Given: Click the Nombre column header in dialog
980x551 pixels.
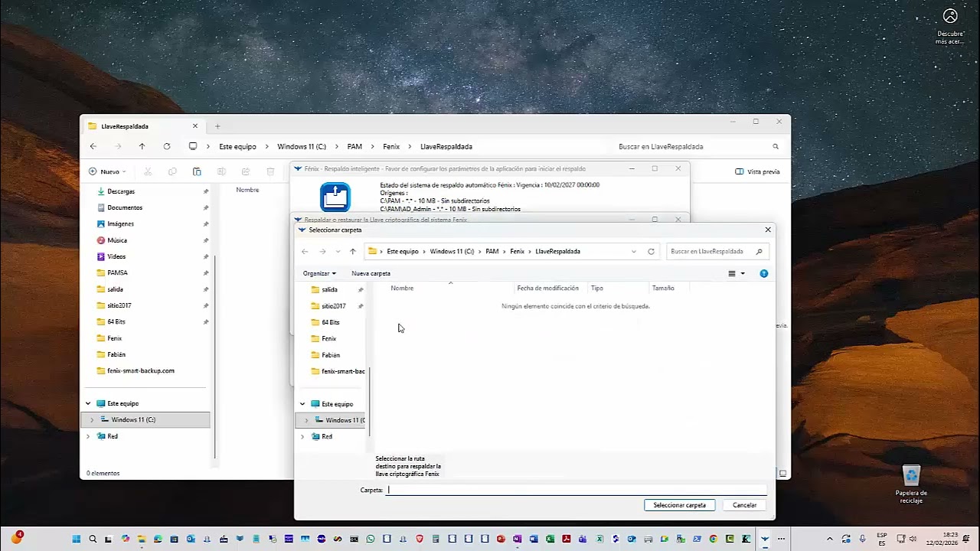Looking at the screenshot, I should point(402,288).
